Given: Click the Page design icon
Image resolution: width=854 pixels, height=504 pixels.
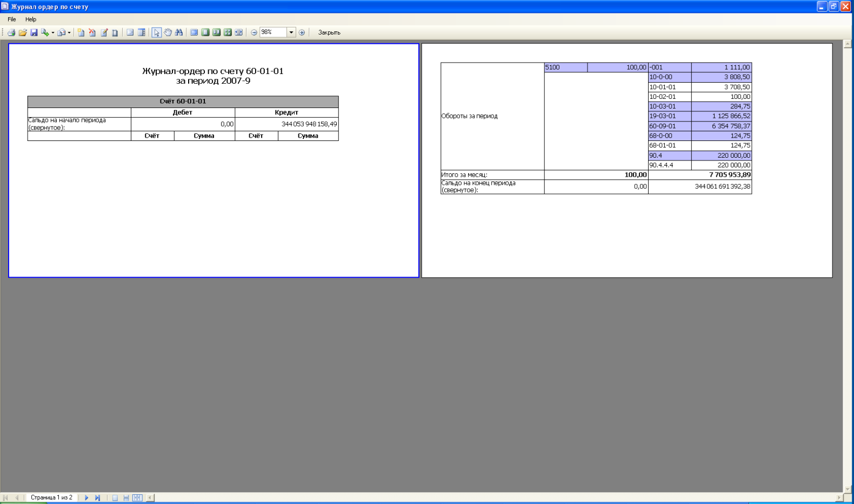Looking at the screenshot, I should (115, 32).
